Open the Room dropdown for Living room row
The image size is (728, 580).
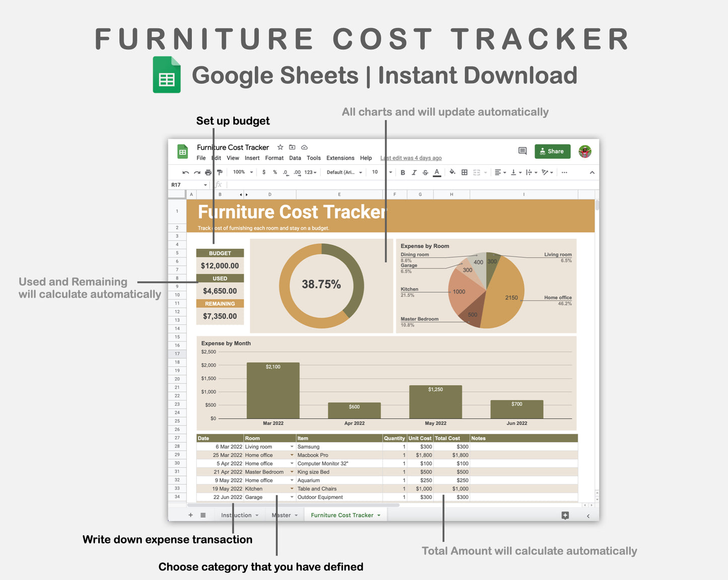coord(292,447)
